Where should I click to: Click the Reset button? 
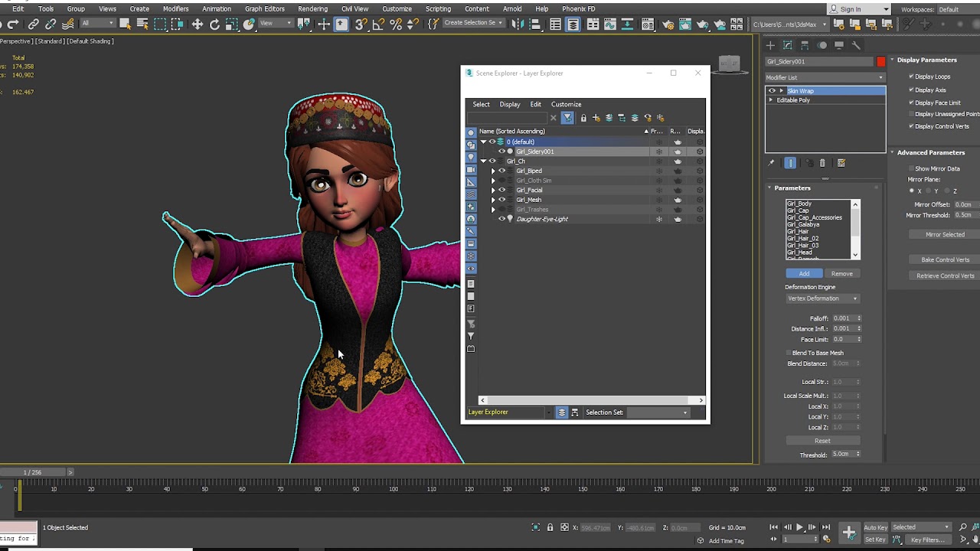coord(822,441)
